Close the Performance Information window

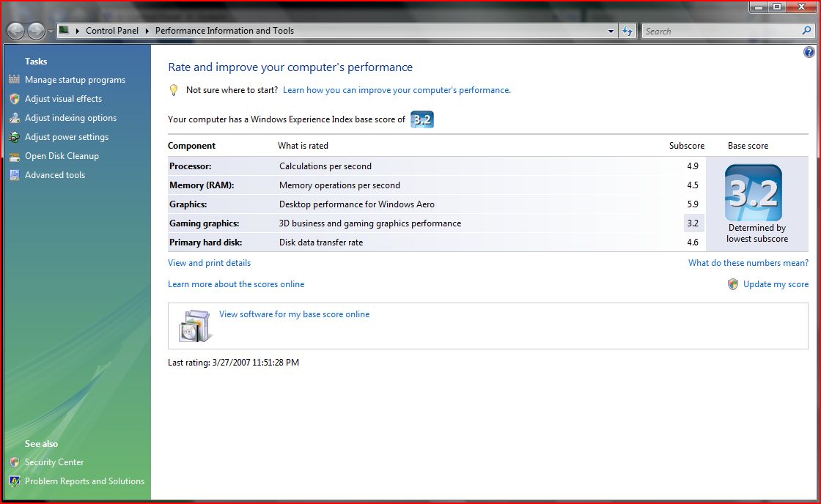pyautogui.click(x=801, y=7)
